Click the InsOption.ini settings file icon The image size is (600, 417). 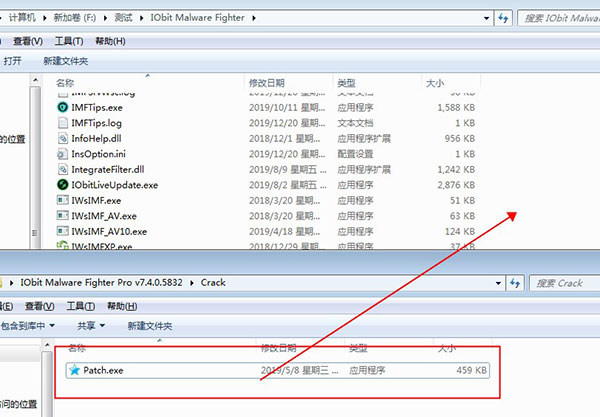pos(62,154)
